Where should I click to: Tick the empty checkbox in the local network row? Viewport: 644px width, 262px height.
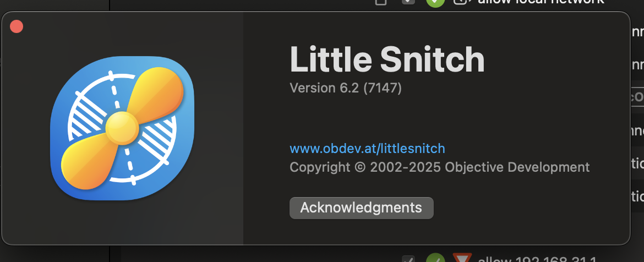(381, 2)
